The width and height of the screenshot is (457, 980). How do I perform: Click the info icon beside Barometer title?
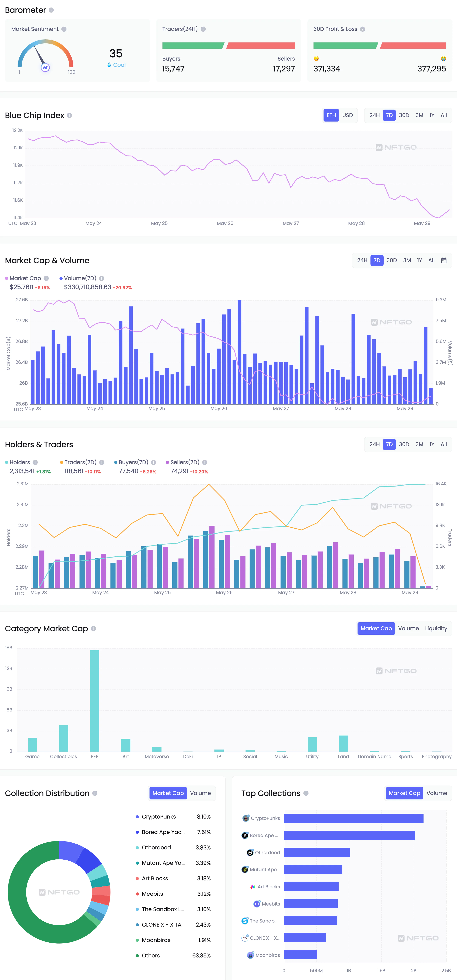click(51, 10)
